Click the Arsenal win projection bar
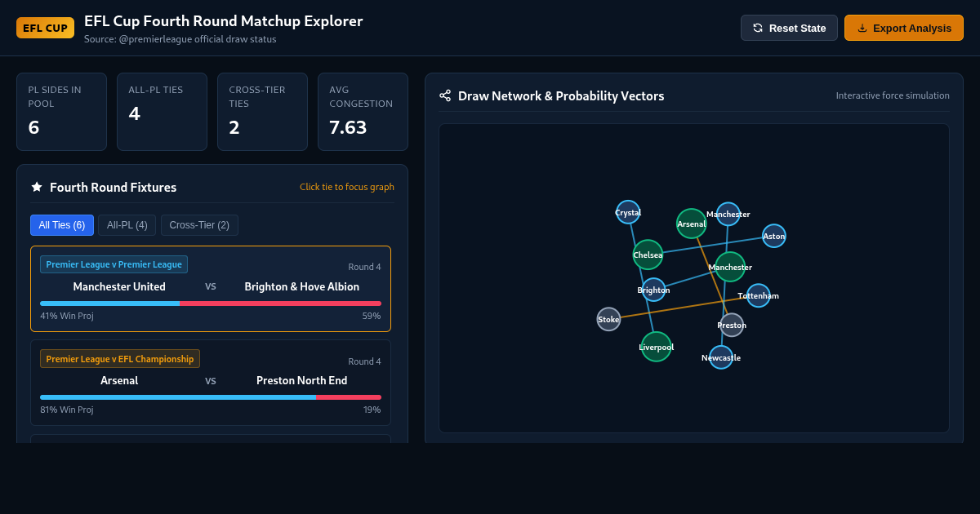980x514 pixels. [x=211, y=397]
